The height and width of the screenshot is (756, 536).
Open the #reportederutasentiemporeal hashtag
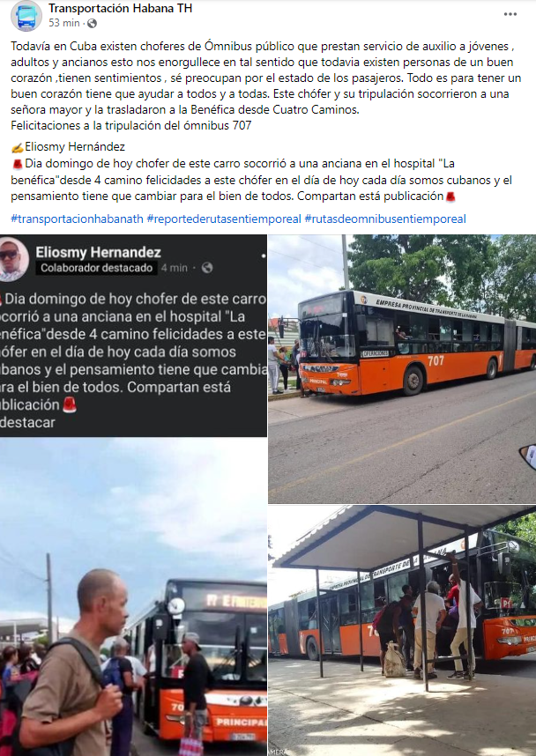(x=224, y=219)
